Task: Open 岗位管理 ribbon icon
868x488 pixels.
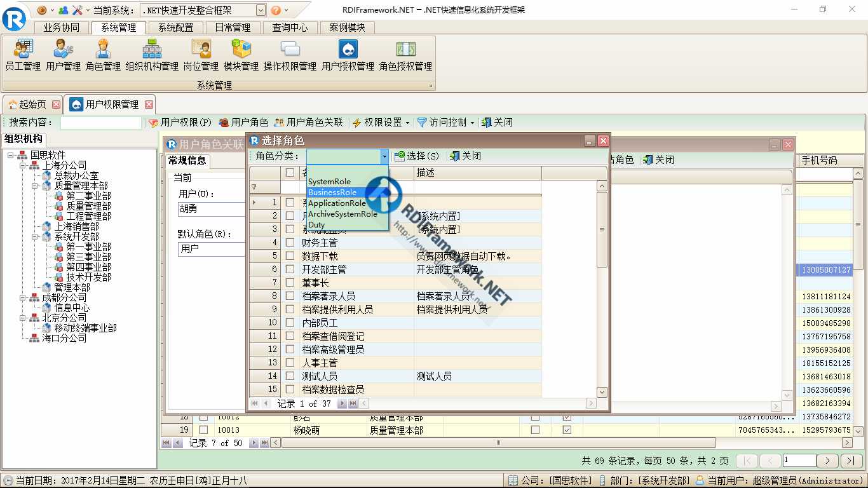Action: (201, 55)
